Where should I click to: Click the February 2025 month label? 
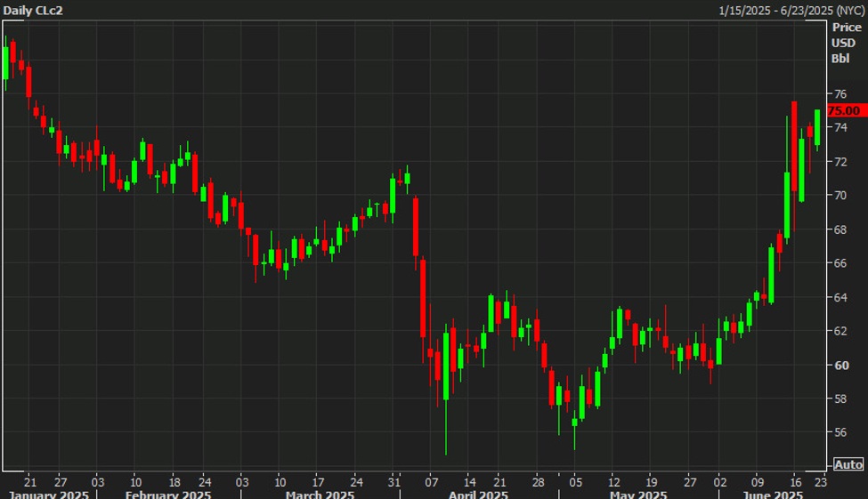(x=168, y=493)
